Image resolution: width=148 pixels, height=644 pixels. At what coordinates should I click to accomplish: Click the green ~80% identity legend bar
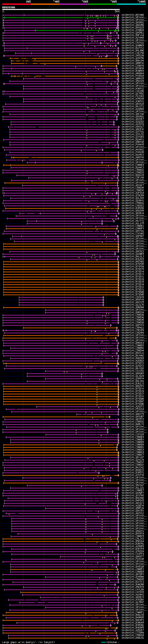103,4
